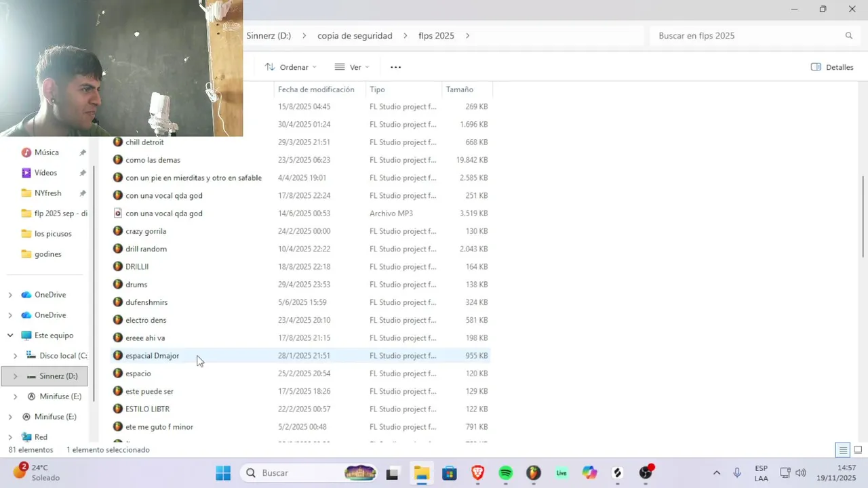Image resolution: width=868 pixels, height=488 pixels.
Task: Click the microphone tray icon
Action: 736,473
